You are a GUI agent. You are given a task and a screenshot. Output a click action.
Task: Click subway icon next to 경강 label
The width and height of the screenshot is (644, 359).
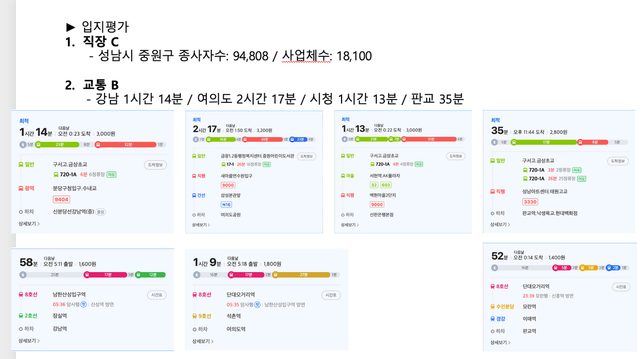pyautogui.click(x=493, y=319)
